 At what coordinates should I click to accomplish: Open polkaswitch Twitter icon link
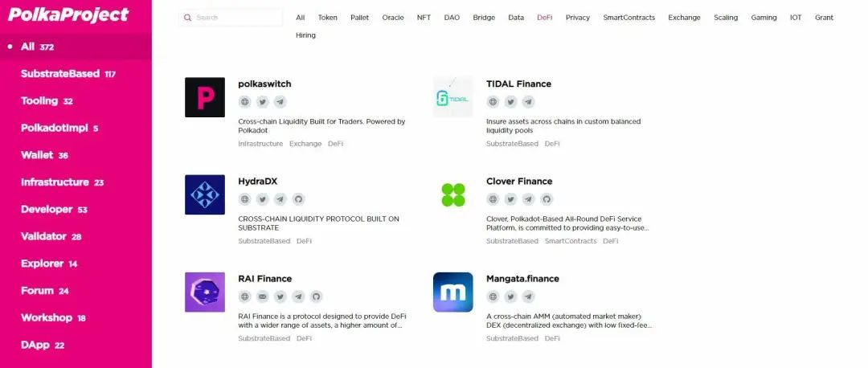(x=263, y=102)
